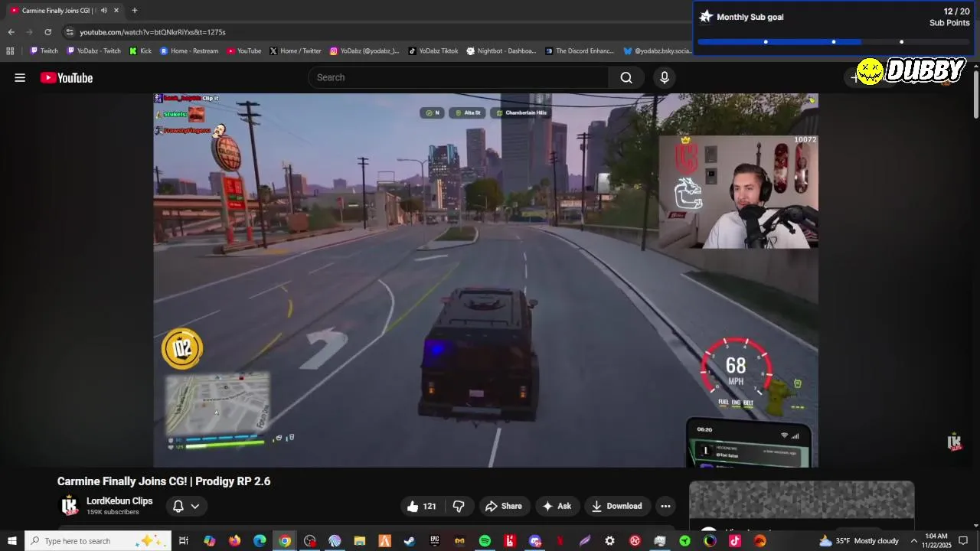Screen dimensions: 980x551
Task: Open the Ask AI button
Action: pyautogui.click(x=557, y=506)
